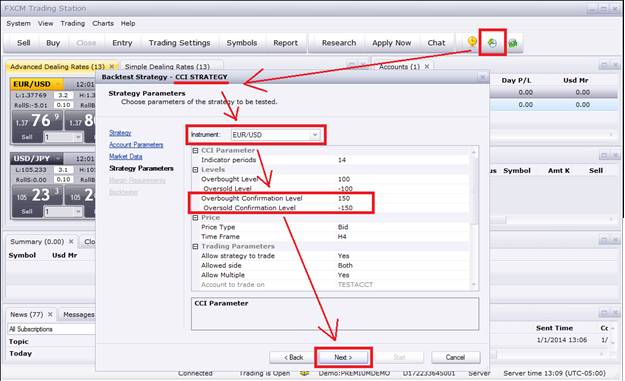Click the parameter list vertical scrollbar
The image size is (625, 381).
[x=474, y=218]
